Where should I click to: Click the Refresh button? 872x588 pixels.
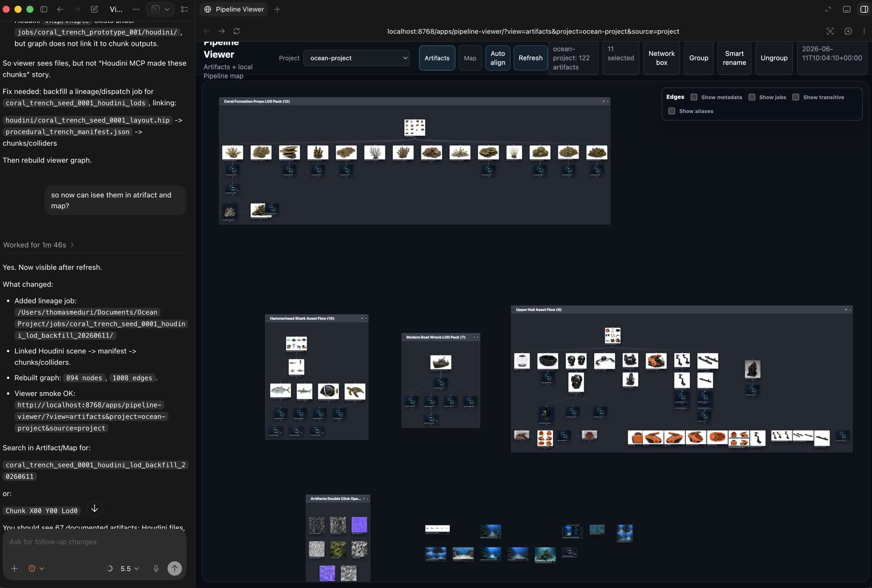(530, 58)
